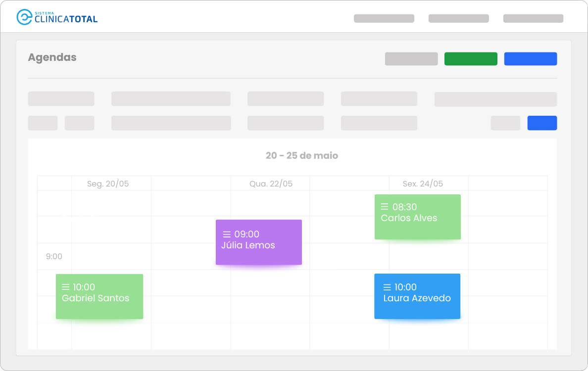588x371 pixels.
Task: Click the gray button in Agendas header
Action: (411, 59)
